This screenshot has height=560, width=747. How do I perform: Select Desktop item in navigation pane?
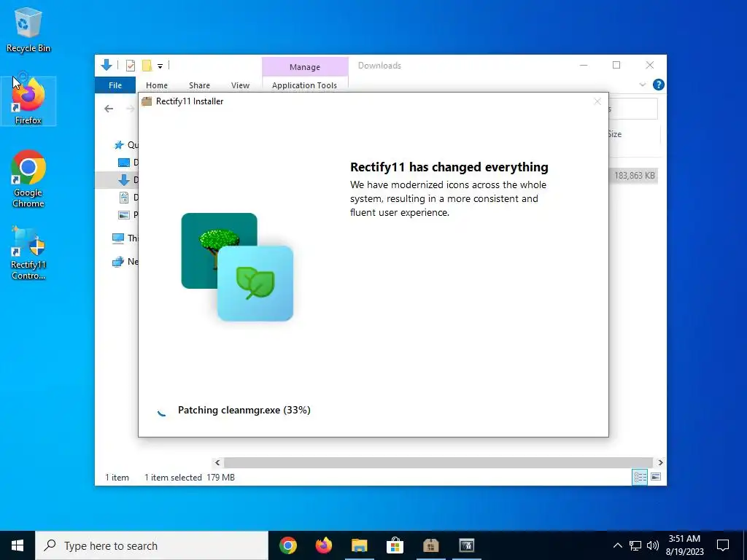pyautogui.click(x=124, y=163)
